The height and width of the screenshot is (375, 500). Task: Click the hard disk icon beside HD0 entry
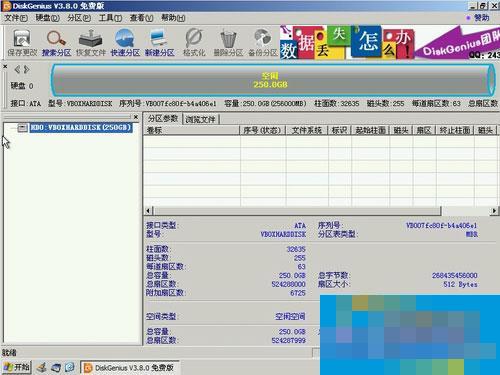pos(22,128)
